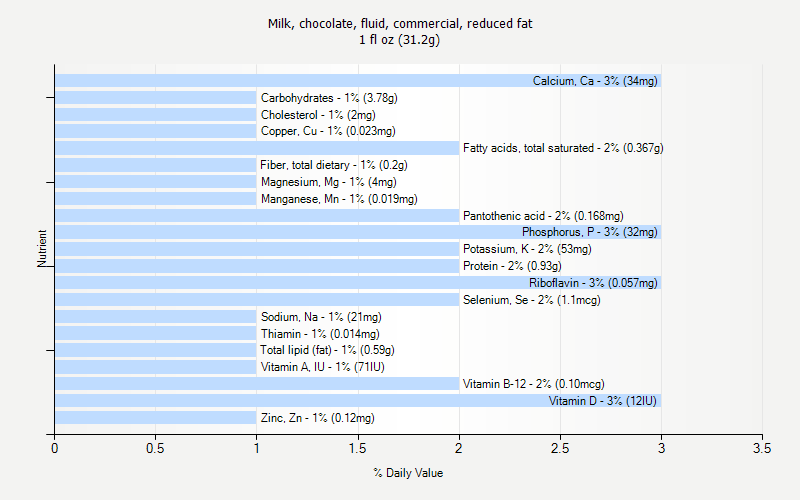Click the Calcium, Ca - 3% (34mg) label

tap(595, 81)
